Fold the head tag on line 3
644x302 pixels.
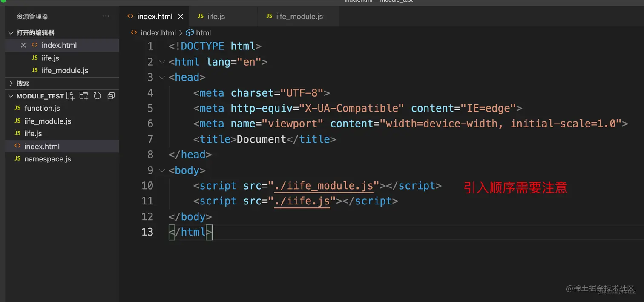click(x=162, y=78)
